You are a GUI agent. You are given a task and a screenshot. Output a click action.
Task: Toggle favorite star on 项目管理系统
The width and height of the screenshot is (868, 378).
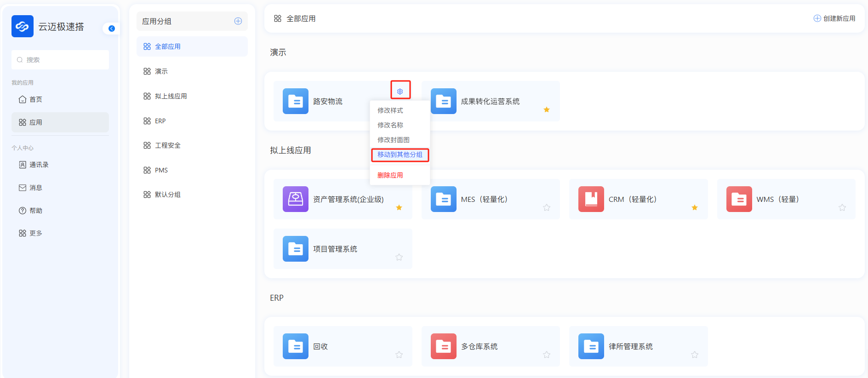[399, 258]
